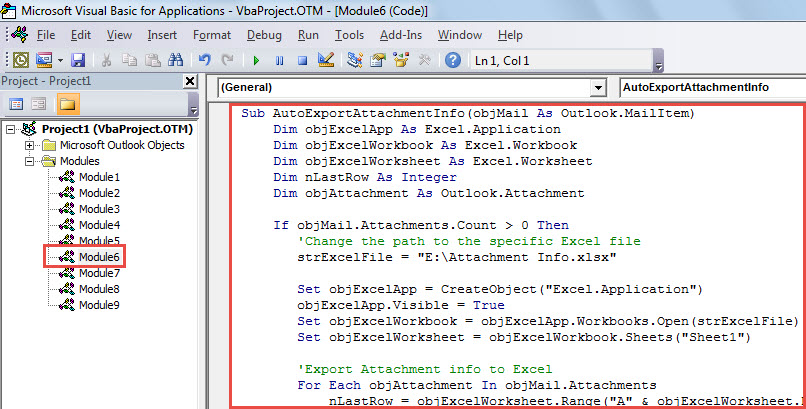This screenshot has width=806, height=409.
Task: Open the Add-Ins menu
Action: click(x=401, y=35)
